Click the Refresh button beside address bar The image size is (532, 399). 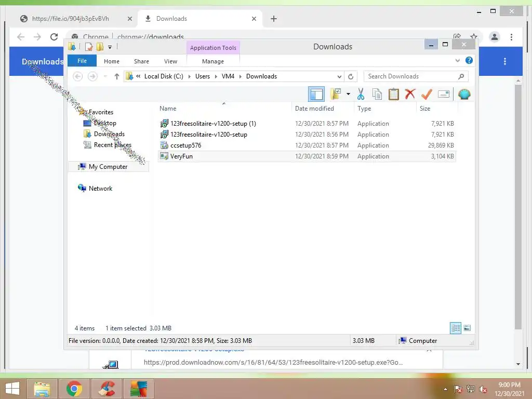[x=351, y=76]
